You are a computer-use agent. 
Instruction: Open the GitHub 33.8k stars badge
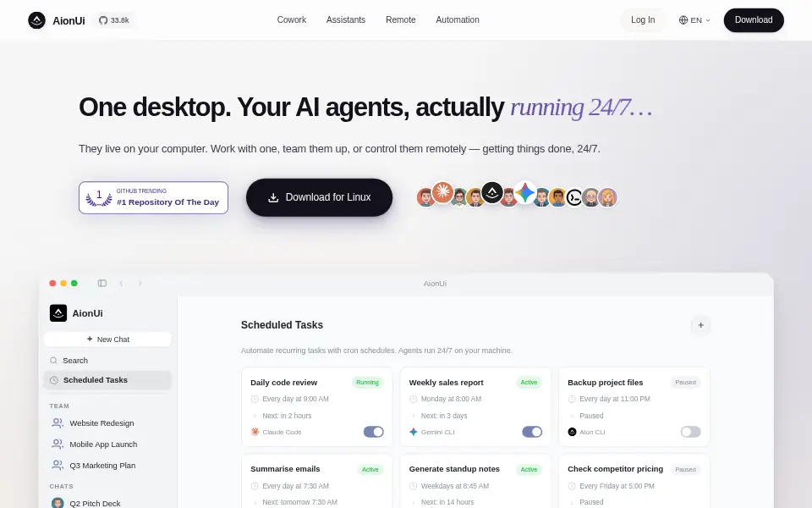tap(114, 20)
